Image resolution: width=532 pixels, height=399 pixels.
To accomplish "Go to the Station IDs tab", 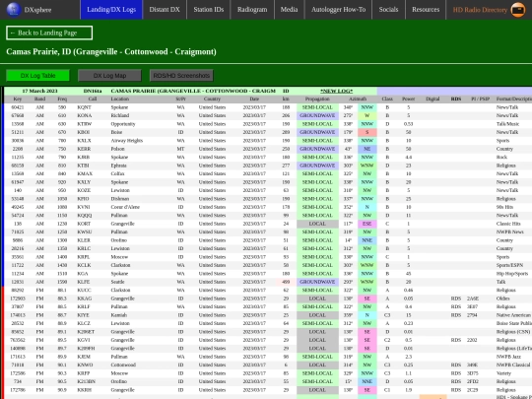I will (x=209, y=10).
